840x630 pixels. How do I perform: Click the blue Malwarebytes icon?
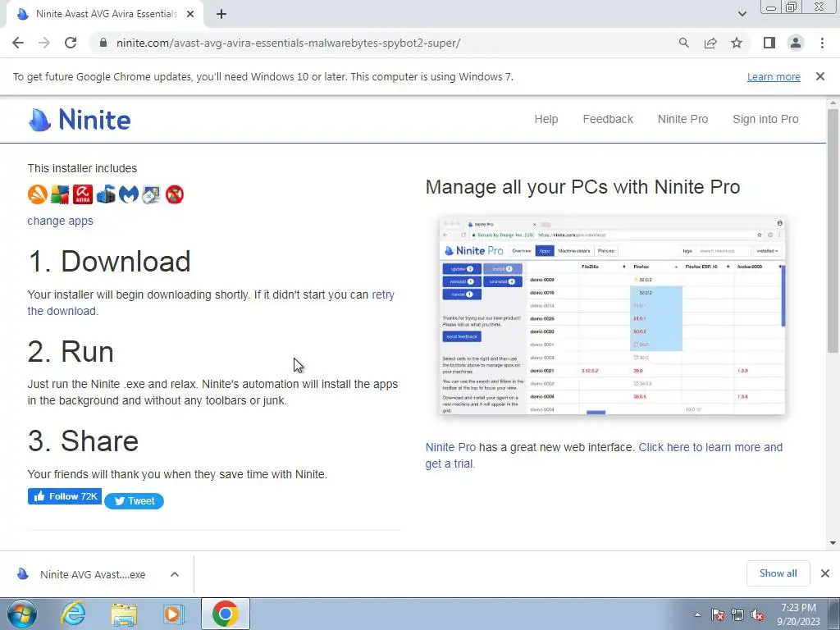[x=129, y=194]
